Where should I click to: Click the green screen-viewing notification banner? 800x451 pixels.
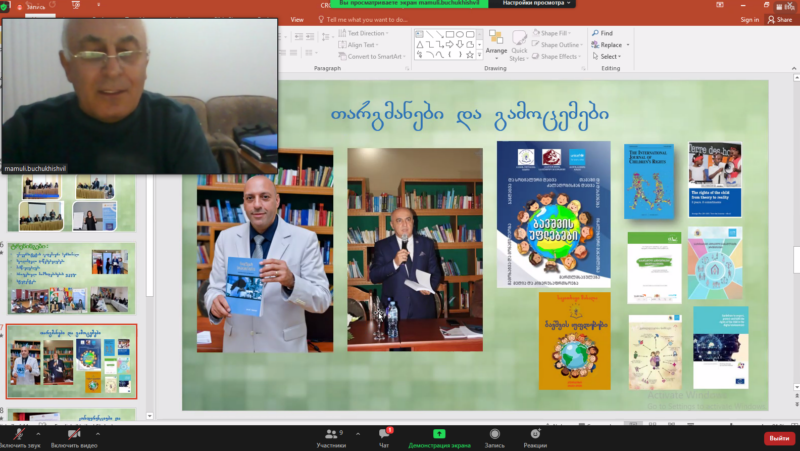point(409,3)
